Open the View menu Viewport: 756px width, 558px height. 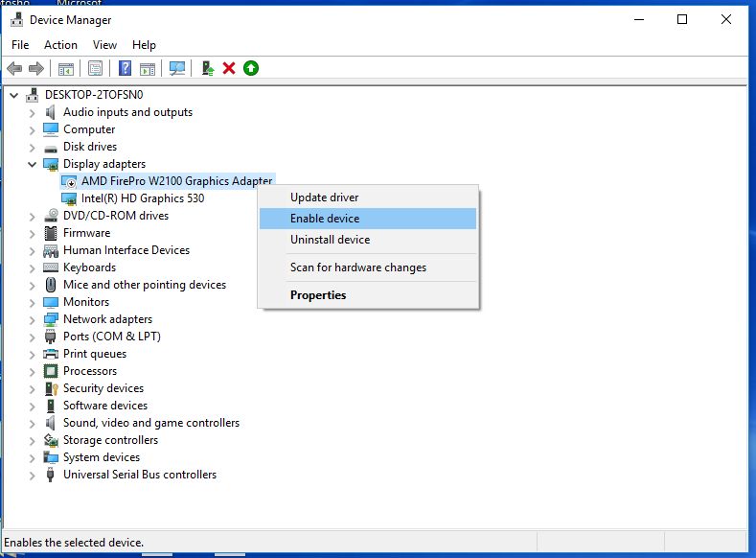[104, 45]
